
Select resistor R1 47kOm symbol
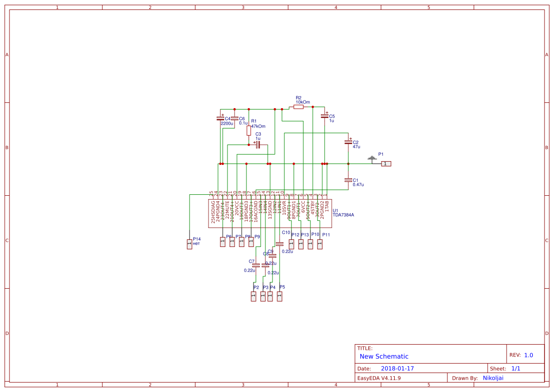coord(248,130)
